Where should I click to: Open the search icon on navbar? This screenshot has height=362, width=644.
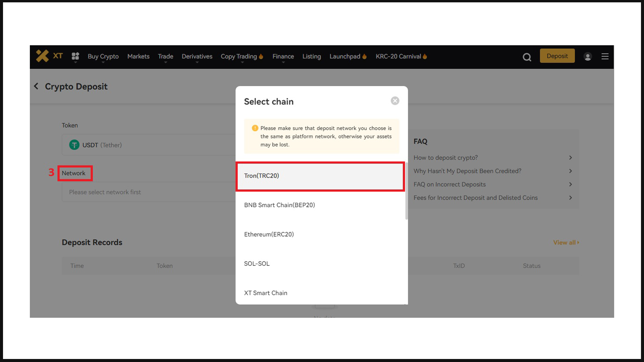click(527, 56)
